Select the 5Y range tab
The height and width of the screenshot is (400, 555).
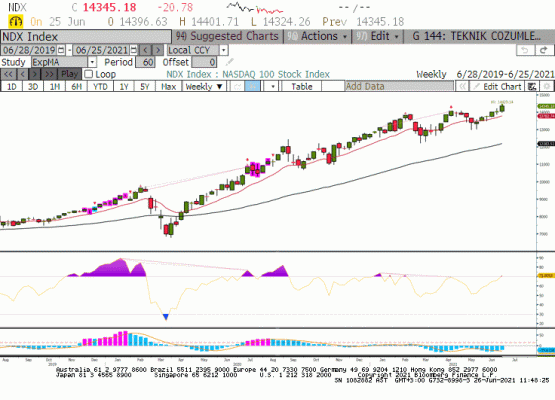pyautogui.click(x=145, y=86)
